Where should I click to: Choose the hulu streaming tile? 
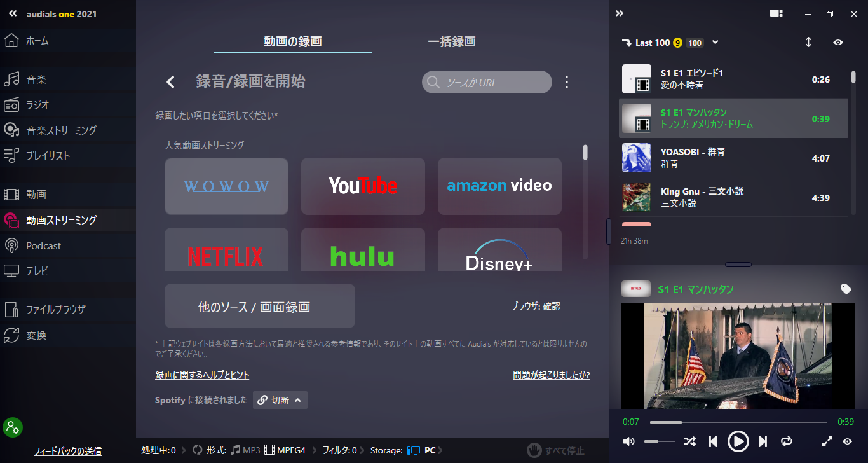(x=363, y=249)
